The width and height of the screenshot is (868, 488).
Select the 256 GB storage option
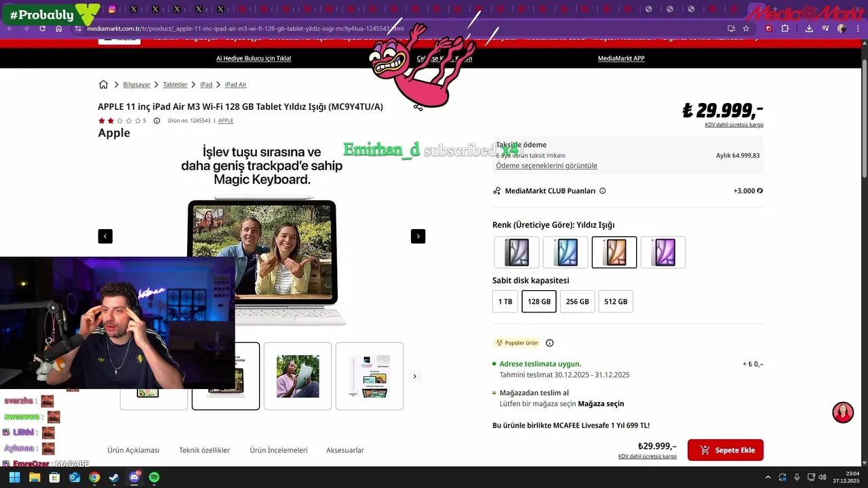(577, 302)
